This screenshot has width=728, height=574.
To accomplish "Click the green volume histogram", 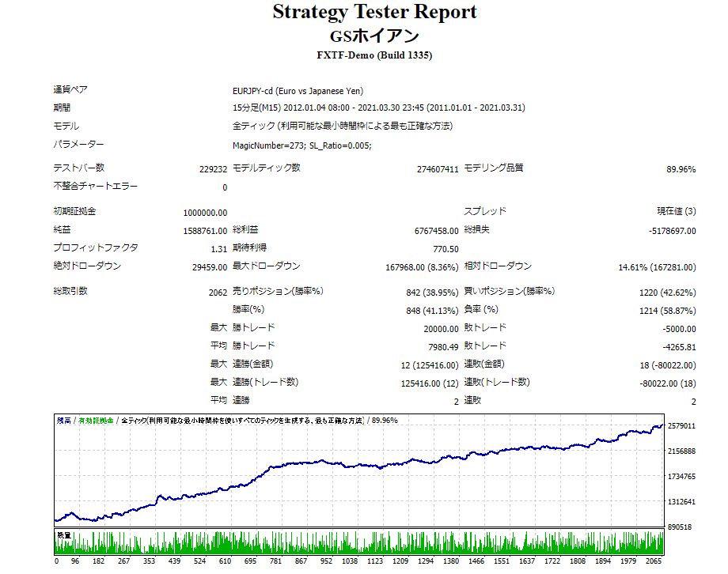I will coord(359,542).
